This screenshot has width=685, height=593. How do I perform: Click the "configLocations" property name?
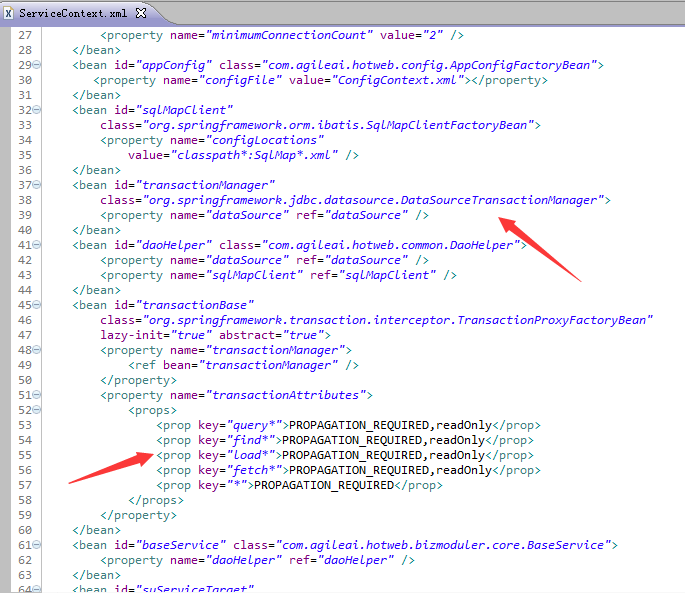tap(264, 140)
